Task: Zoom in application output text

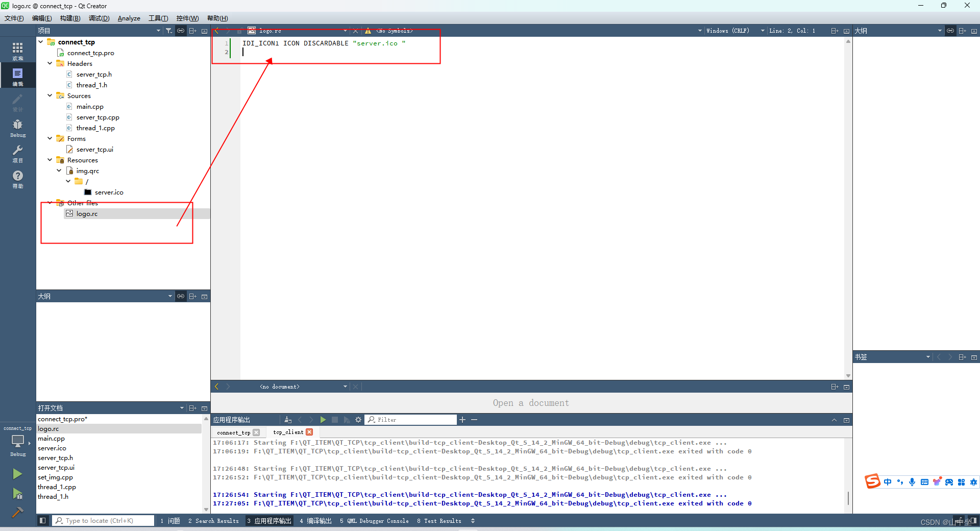Action: pos(462,420)
